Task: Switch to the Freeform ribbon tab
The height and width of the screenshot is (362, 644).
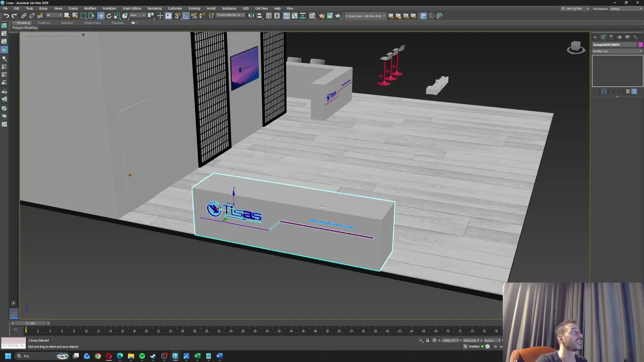Action: (x=44, y=23)
